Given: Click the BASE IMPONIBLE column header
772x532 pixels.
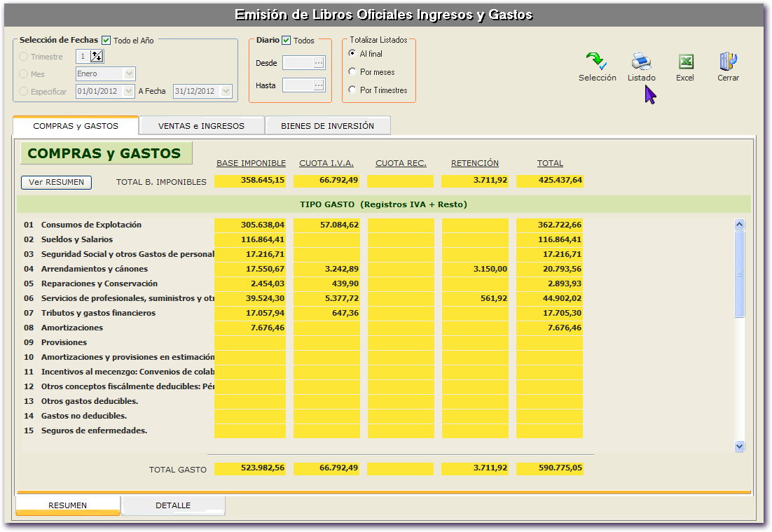Looking at the screenshot, I should 251,163.
